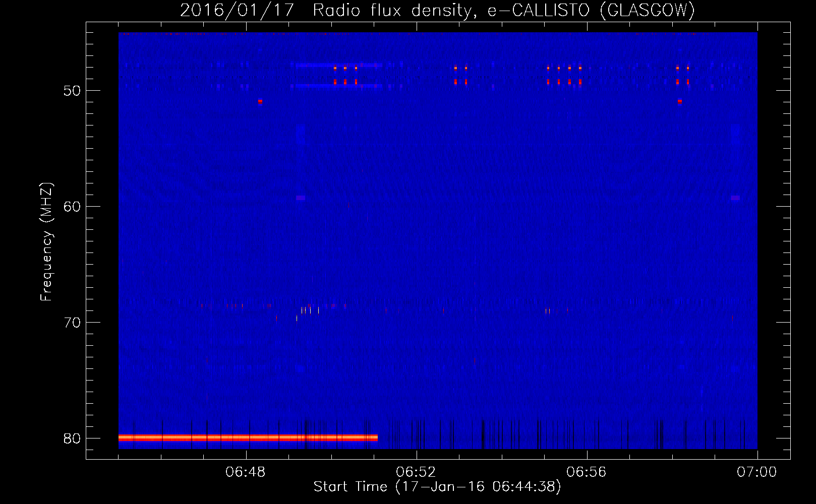
Task: Click the 80 frequency tick label
Action: pos(72,438)
